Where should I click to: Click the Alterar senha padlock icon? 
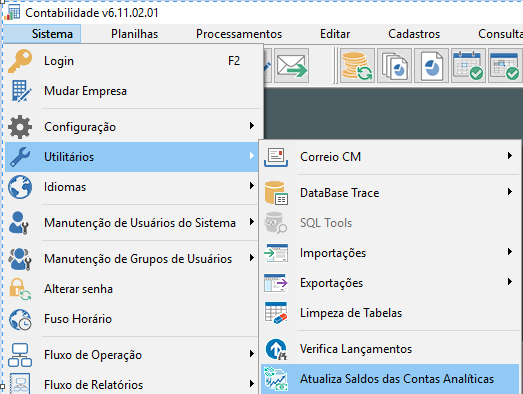pos(20,289)
